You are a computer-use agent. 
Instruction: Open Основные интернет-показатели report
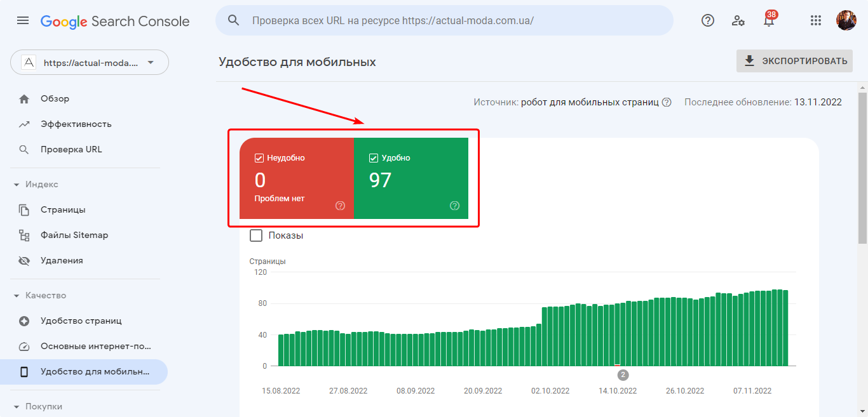pos(84,347)
